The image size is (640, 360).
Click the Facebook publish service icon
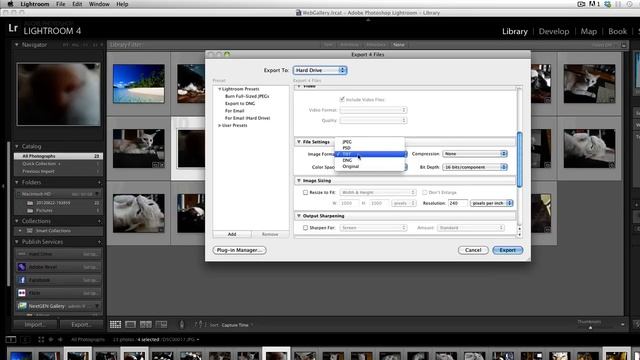pos(22,280)
